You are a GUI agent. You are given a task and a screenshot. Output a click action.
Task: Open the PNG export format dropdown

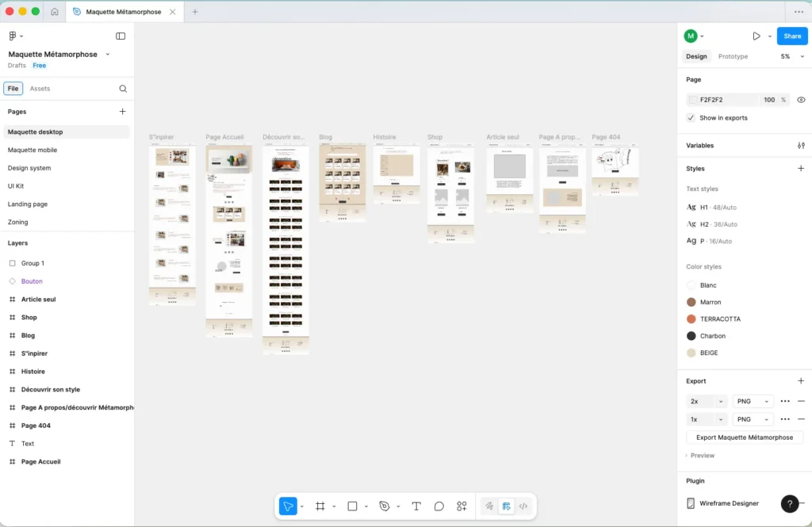pos(751,401)
